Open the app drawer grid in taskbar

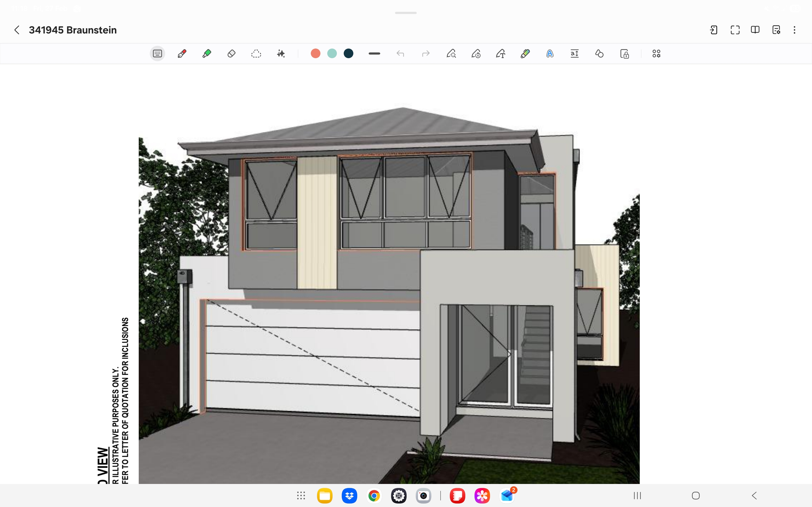[301, 495]
